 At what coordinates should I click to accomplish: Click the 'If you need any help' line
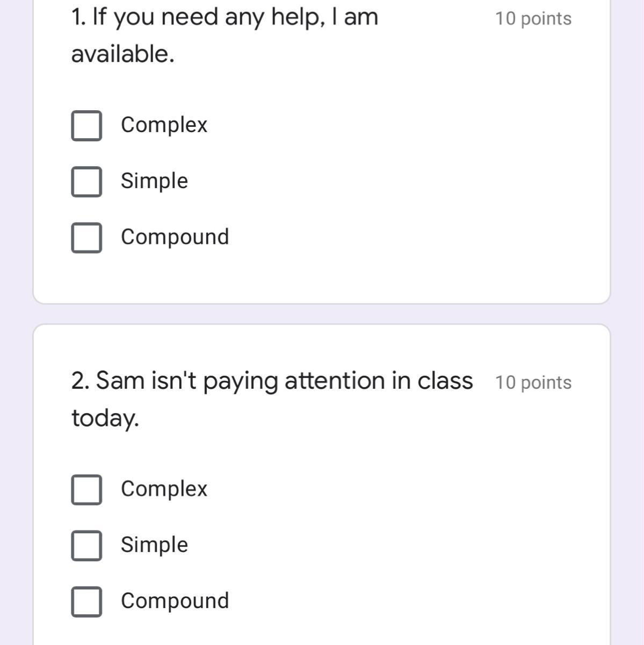pyautogui.click(x=225, y=17)
